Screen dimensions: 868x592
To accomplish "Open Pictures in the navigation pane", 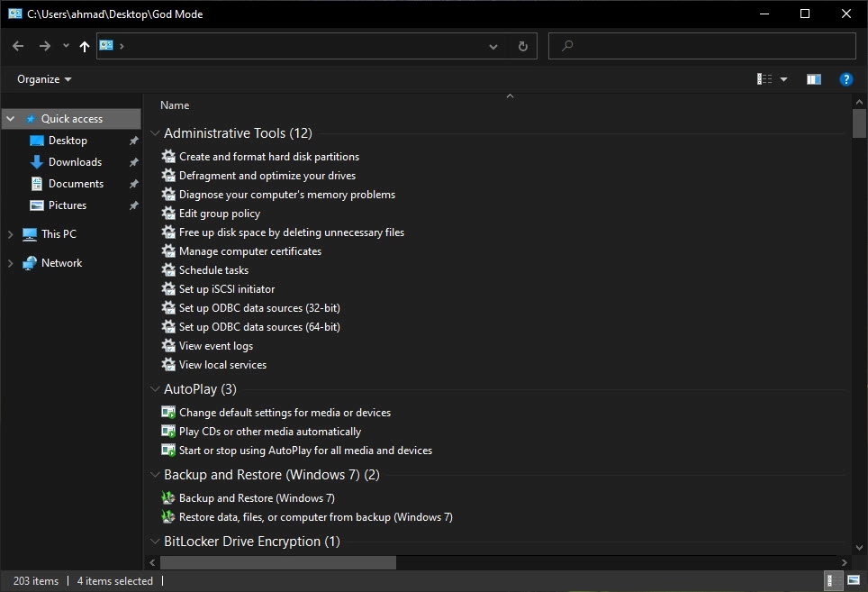I will (68, 205).
